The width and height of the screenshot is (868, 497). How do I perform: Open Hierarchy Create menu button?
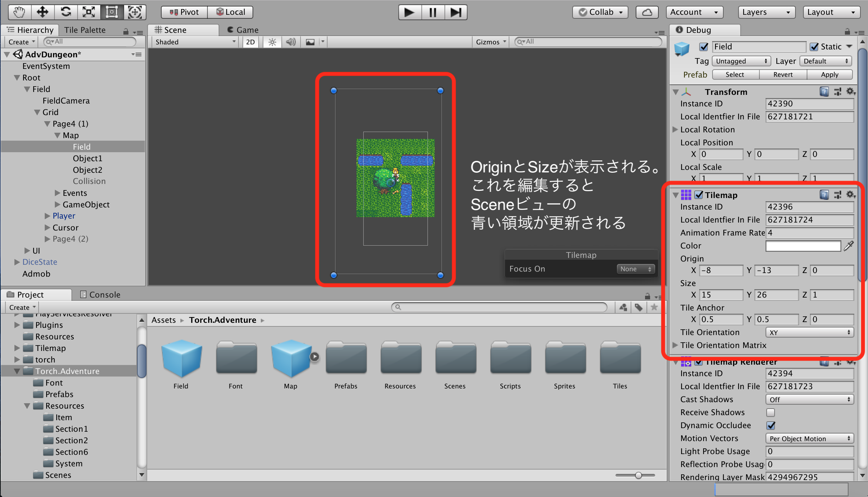22,42
